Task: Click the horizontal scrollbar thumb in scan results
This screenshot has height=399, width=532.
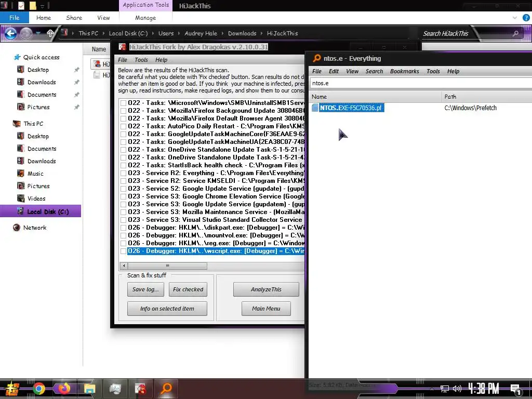Action: 167,265
